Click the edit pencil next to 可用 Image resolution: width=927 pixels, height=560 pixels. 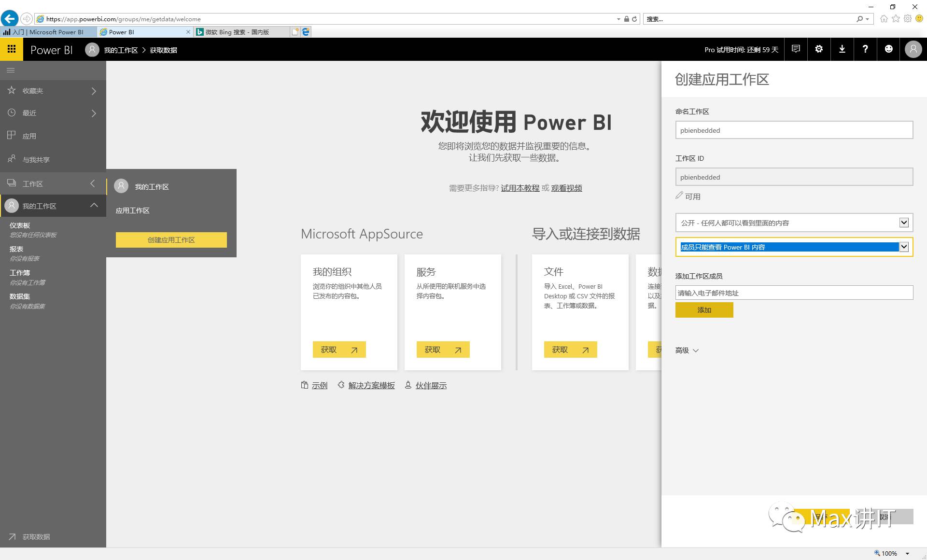pyautogui.click(x=679, y=196)
